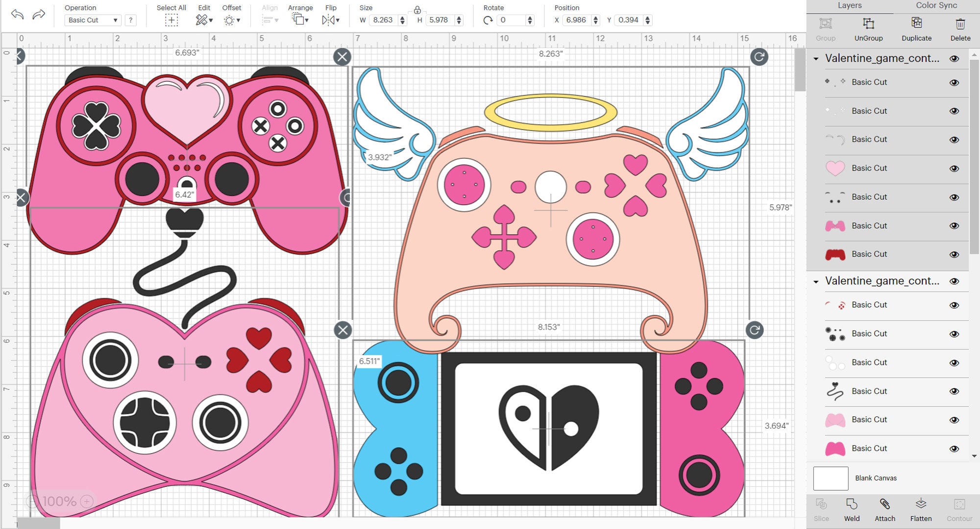Apply the Attach function
The image size is (980, 529).
coord(884,509)
